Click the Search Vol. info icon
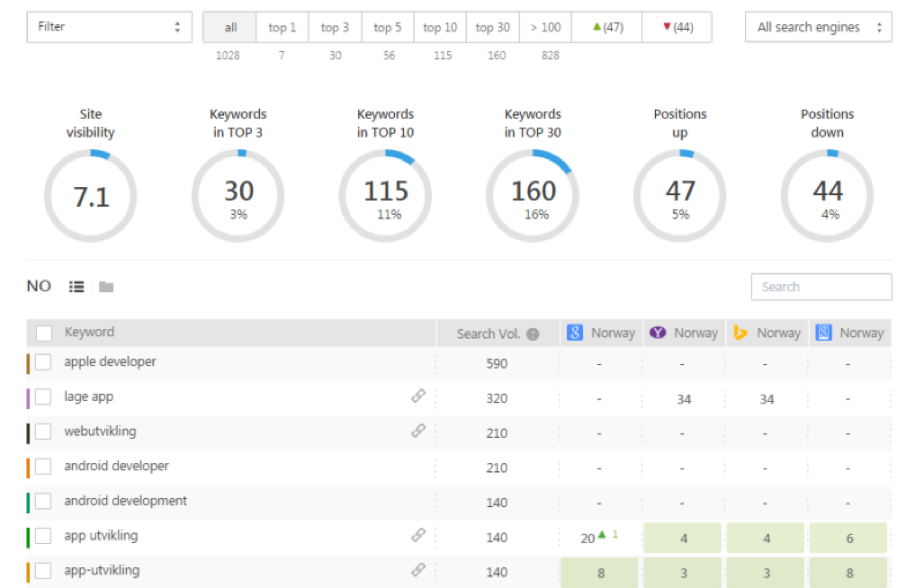The height and width of the screenshot is (588, 924). tap(533, 334)
